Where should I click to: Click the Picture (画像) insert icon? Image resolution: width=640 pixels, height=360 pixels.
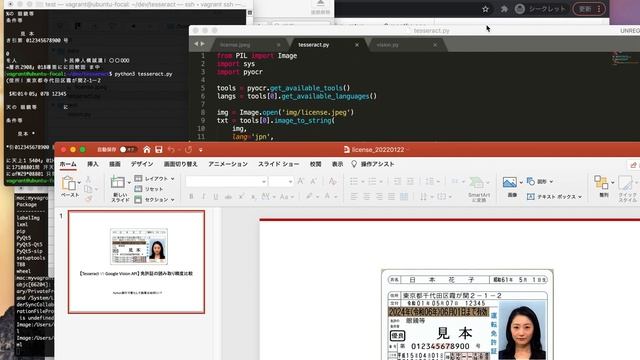coord(510,182)
